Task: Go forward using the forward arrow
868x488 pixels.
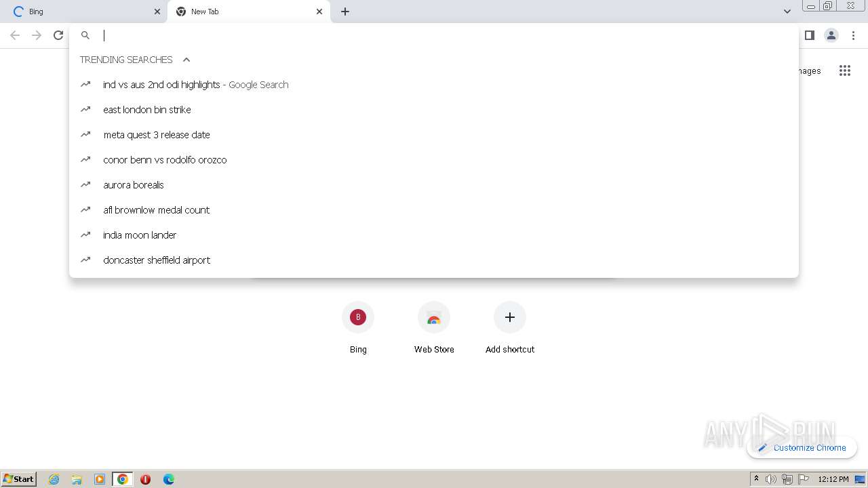Action: click(37, 35)
